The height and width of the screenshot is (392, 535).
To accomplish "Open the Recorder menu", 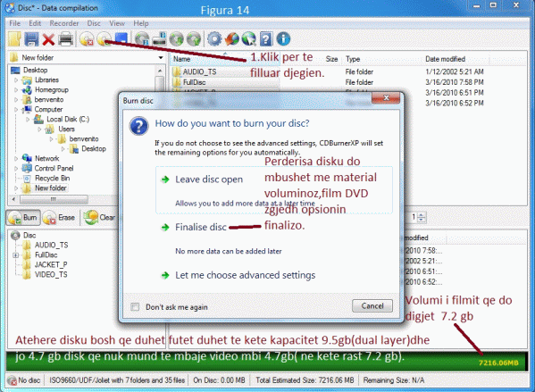I will pyautogui.click(x=63, y=23).
